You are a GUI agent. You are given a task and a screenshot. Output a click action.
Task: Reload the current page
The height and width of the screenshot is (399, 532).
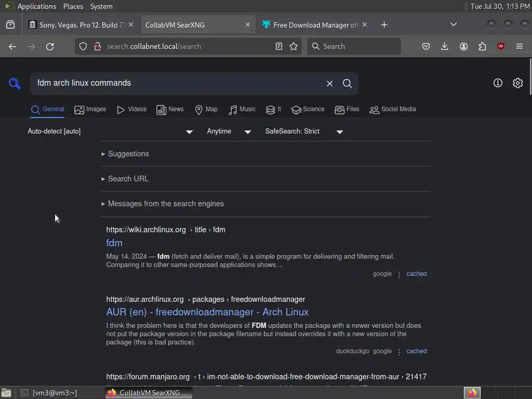pos(50,46)
